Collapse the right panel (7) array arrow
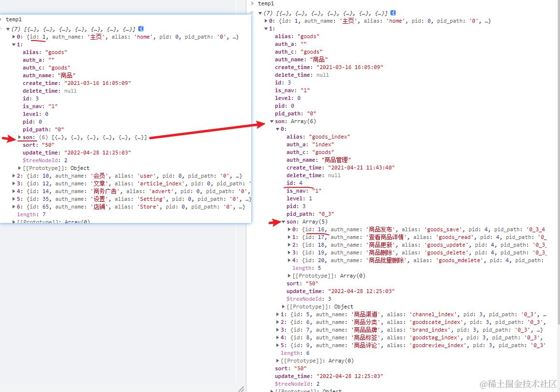This screenshot has height=392, width=560. pos(260,13)
